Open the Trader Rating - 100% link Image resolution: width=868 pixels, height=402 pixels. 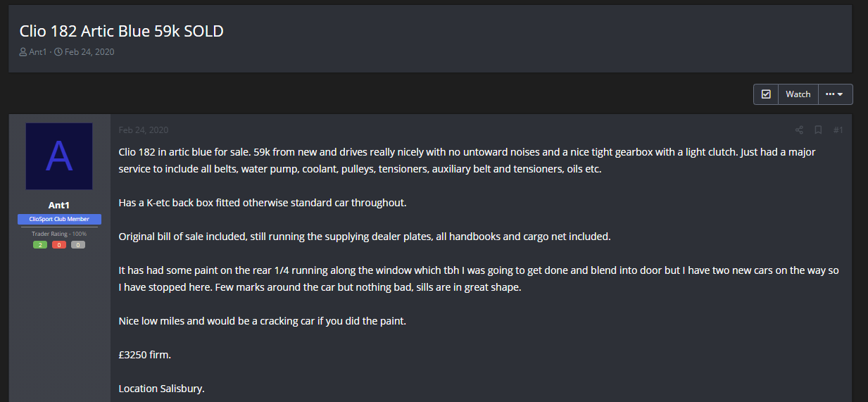tap(59, 233)
